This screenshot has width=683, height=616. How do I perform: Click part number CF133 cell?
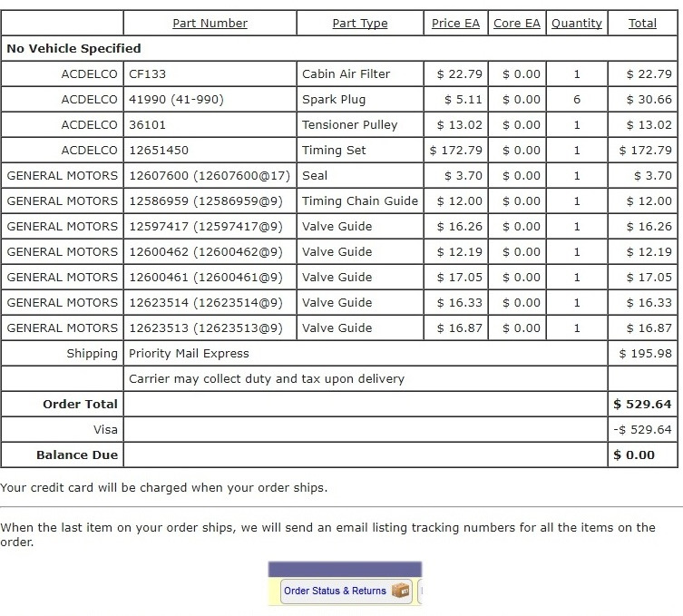pyautogui.click(x=210, y=74)
